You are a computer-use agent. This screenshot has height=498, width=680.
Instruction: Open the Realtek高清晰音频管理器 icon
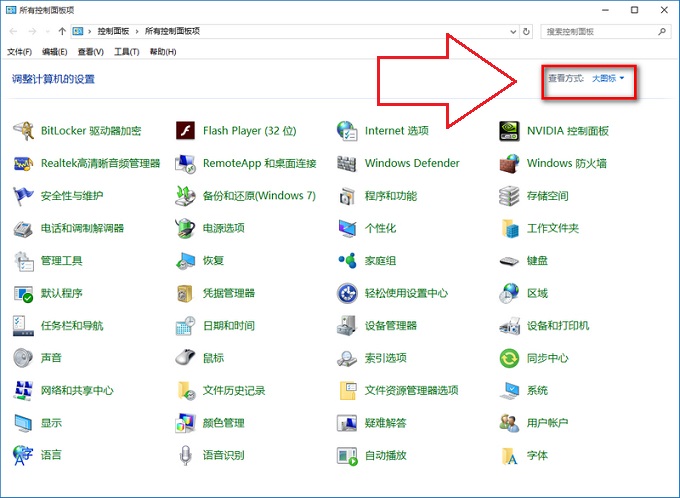23,163
